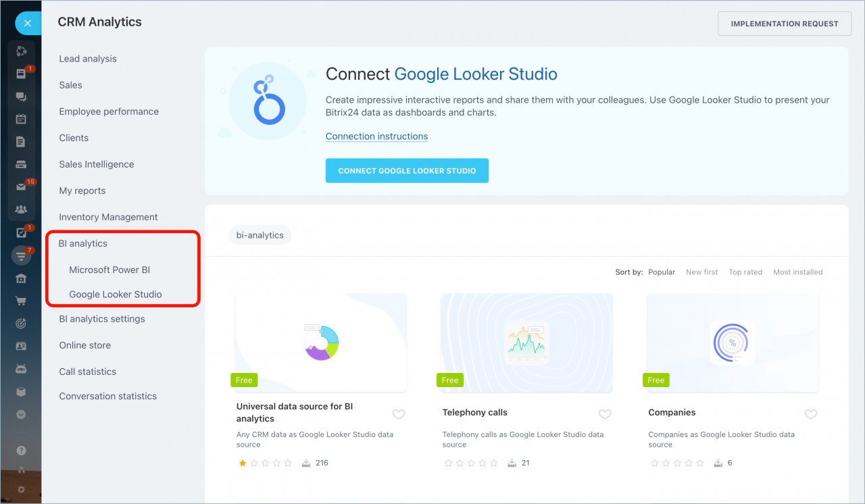Open the Workgroups people icon
Screen dimensions: 865x504
coord(21,209)
